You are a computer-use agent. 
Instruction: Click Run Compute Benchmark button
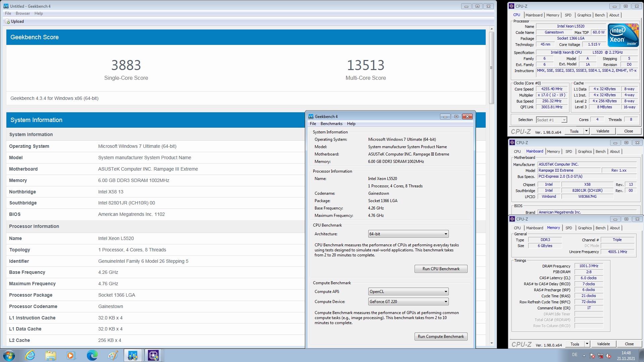[441, 337]
